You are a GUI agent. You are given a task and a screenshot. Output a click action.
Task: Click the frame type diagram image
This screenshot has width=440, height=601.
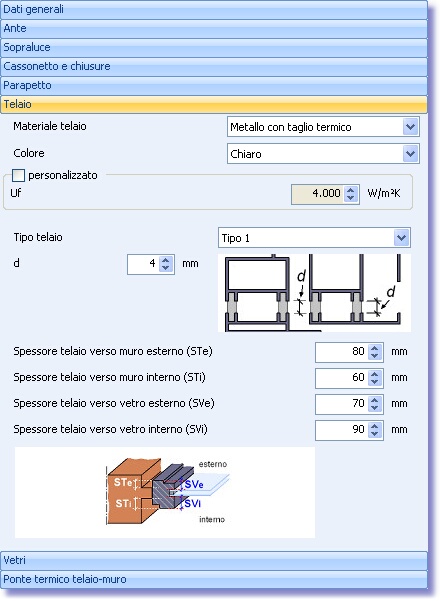314,293
